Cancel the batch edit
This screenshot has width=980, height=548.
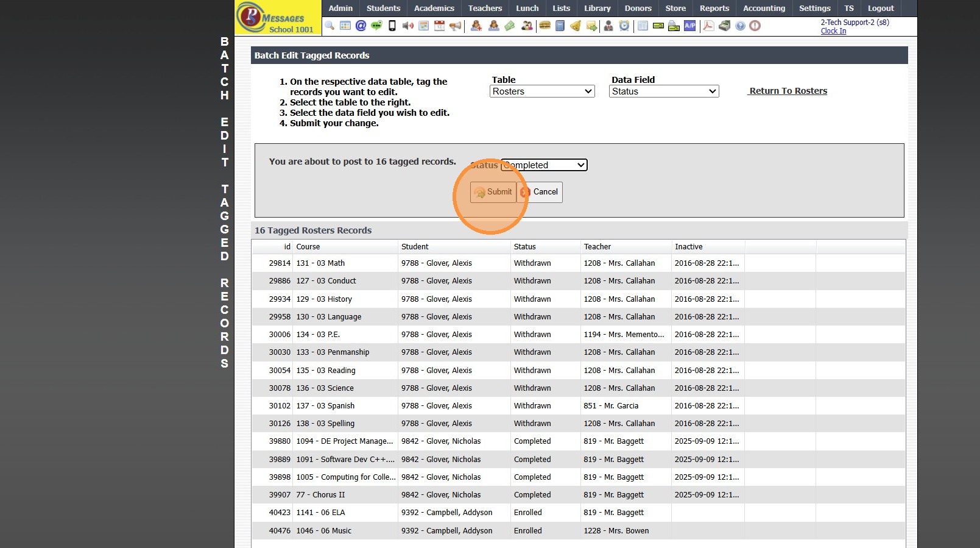[540, 192]
